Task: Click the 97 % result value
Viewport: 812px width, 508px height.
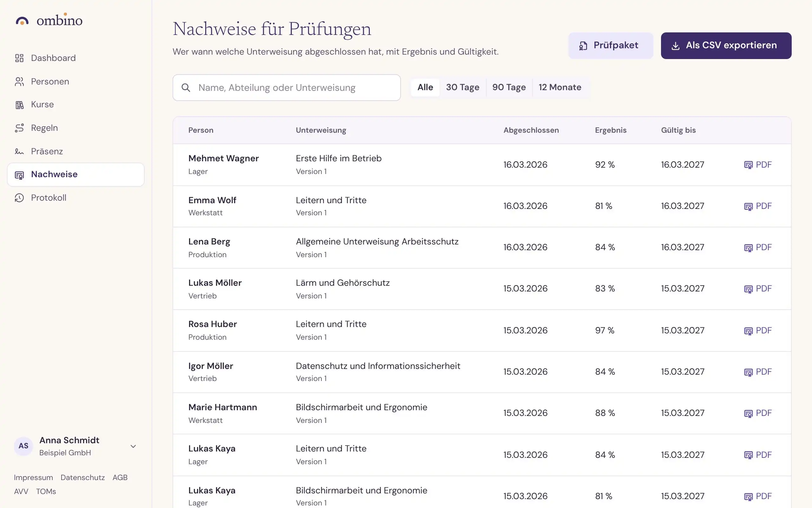Action: pos(605,331)
